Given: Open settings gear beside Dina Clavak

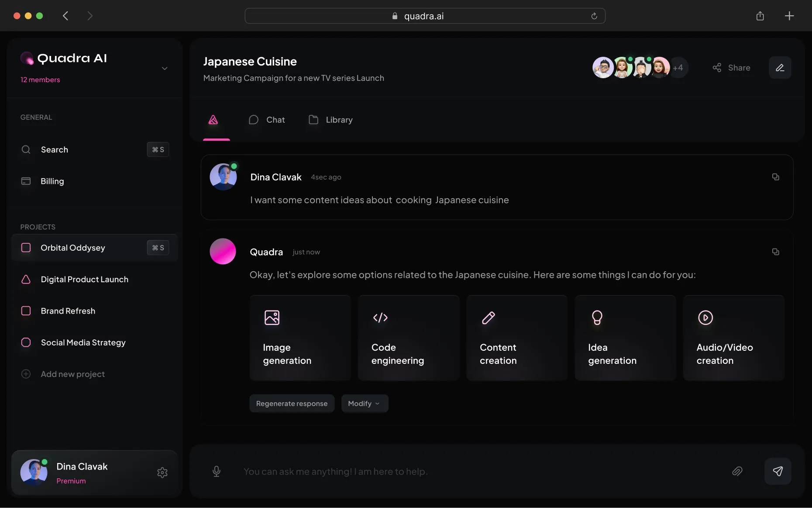Looking at the screenshot, I should [162, 472].
